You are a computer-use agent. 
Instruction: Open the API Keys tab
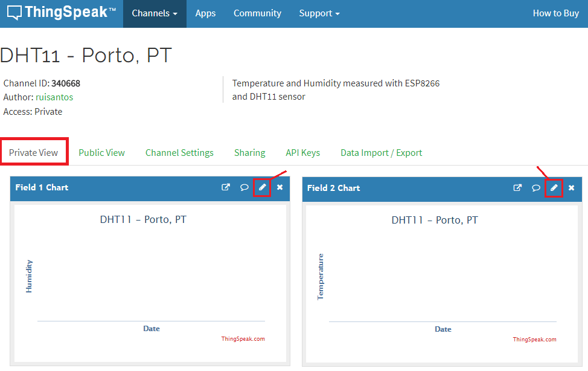[x=302, y=153]
